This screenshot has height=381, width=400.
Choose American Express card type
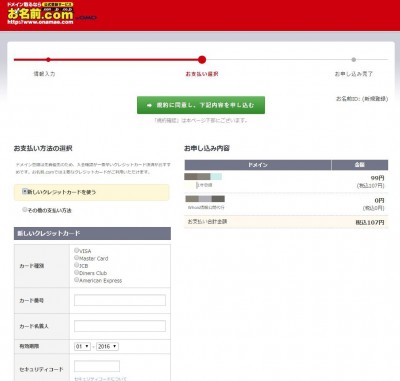point(76,280)
